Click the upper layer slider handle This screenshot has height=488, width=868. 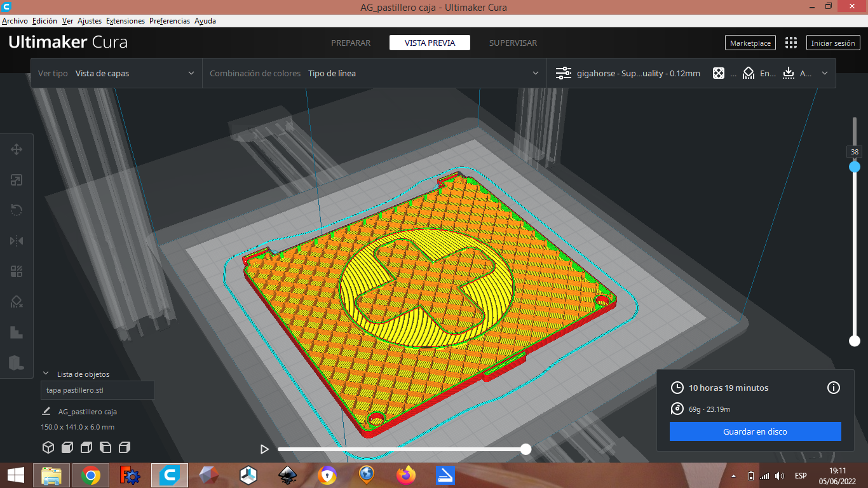[x=855, y=166]
